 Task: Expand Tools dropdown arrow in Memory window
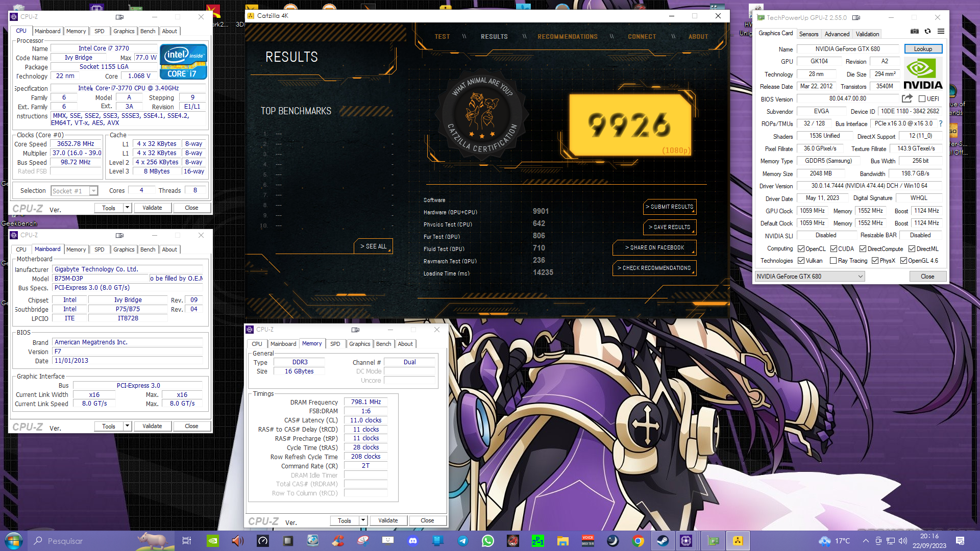pyautogui.click(x=363, y=520)
